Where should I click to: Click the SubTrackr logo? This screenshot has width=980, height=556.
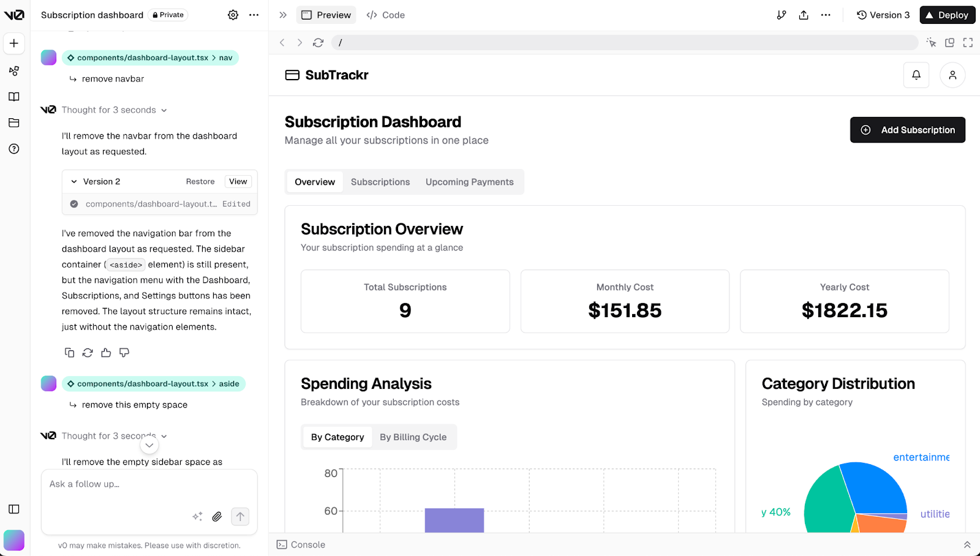(x=327, y=75)
